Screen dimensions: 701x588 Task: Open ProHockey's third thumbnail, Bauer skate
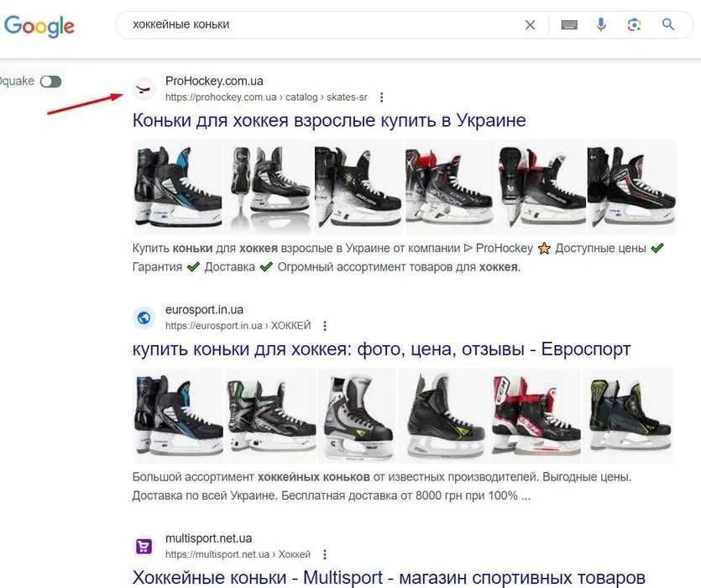(x=359, y=186)
